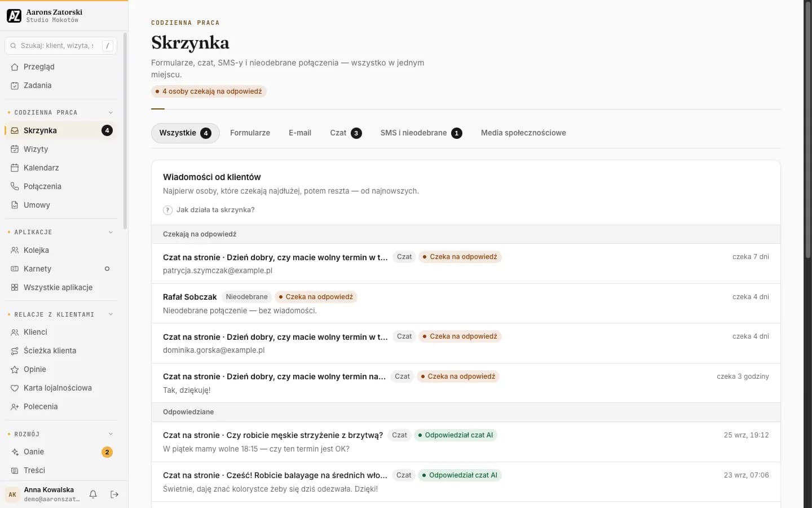812x508 pixels.
Task: Collapse the Codzienna praca section
Action: pyautogui.click(x=111, y=112)
